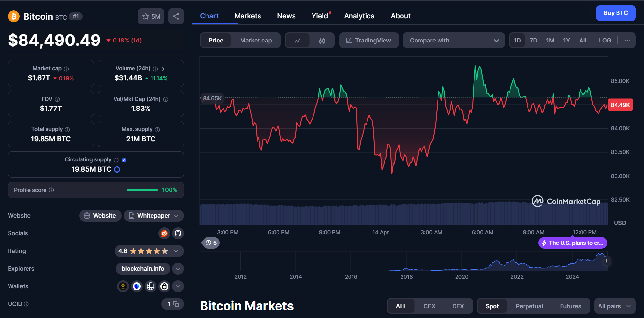Viewport: 644px width, 318px height.
Task: Filter Bitcoin Markets by DEX
Action: click(458, 306)
